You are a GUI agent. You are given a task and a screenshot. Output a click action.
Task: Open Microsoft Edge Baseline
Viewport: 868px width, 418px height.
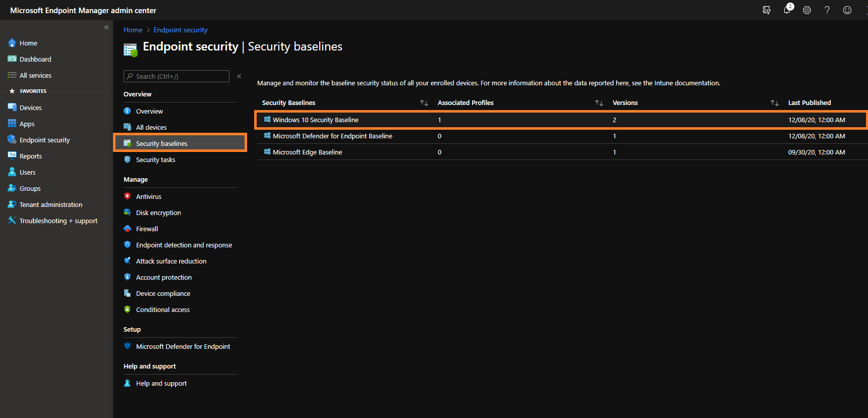307,152
